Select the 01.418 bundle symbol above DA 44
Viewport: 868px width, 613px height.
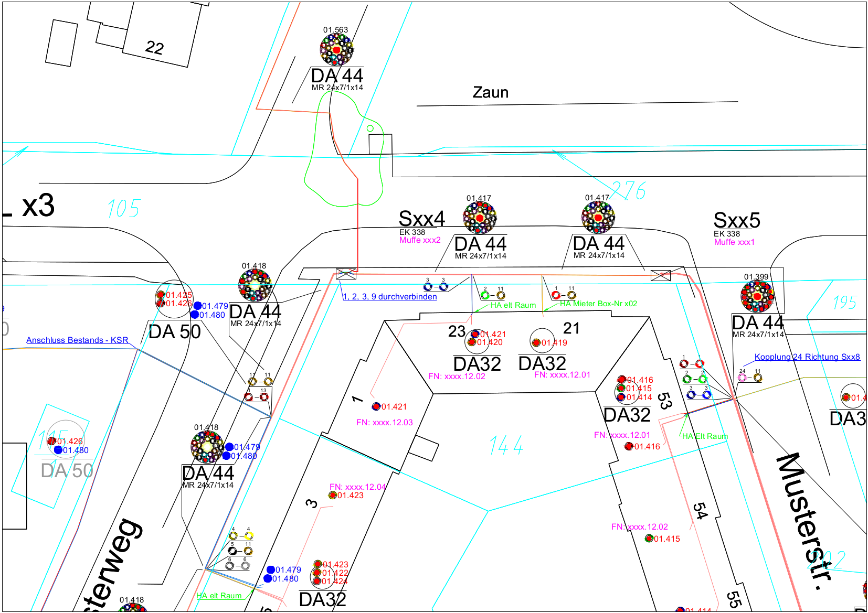(255, 285)
